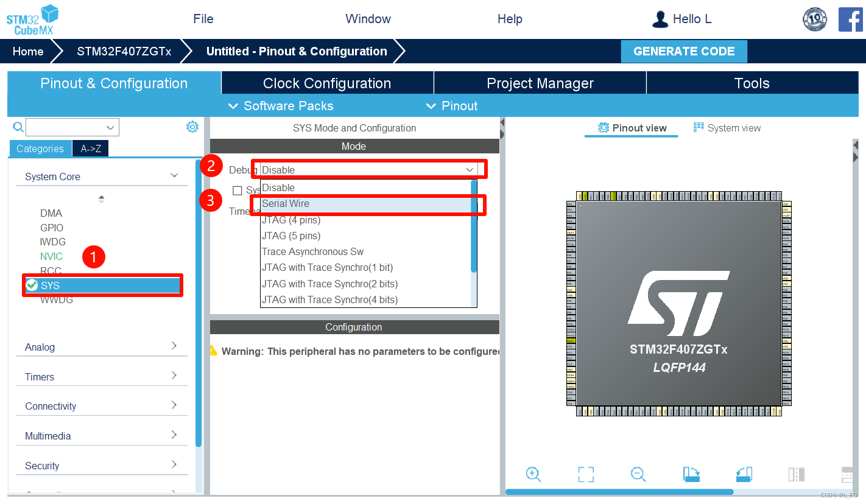Switch to System view
The image size is (866, 504).
[727, 128]
